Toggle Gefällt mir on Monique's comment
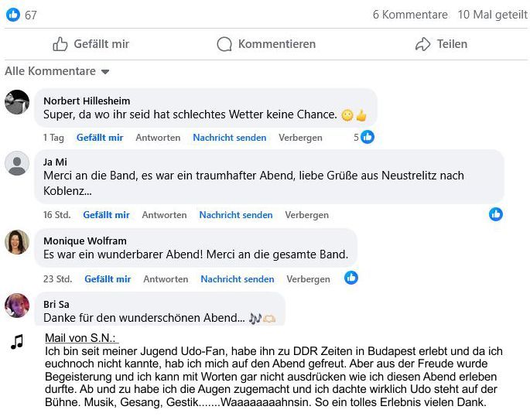 point(108,279)
